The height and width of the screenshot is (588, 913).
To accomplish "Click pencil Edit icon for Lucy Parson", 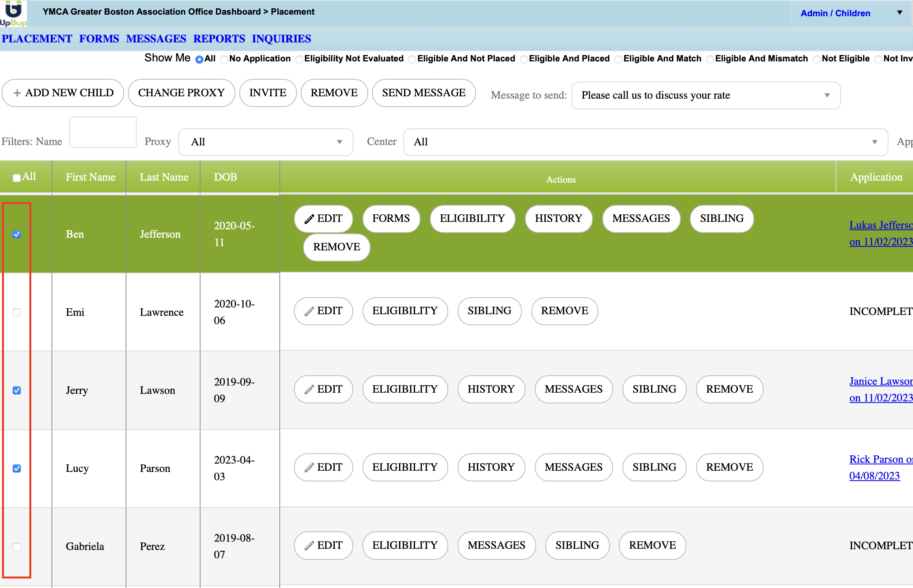I will click(309, 468).
